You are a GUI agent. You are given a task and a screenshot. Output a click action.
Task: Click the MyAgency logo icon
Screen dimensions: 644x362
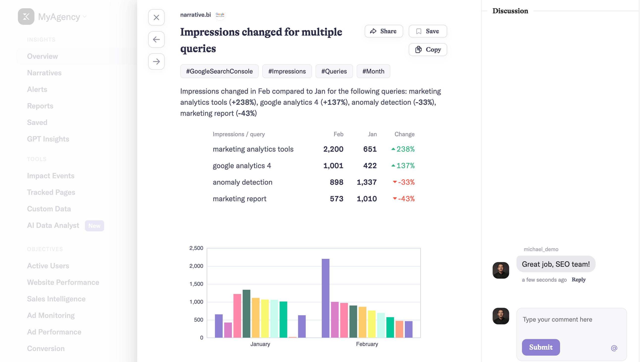(x=26, y=17)
